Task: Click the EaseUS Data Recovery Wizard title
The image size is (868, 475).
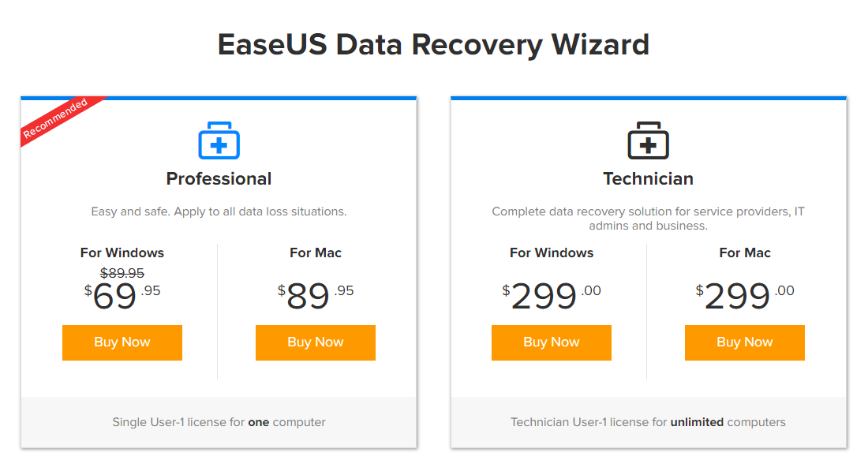Action: click(433, 45)
